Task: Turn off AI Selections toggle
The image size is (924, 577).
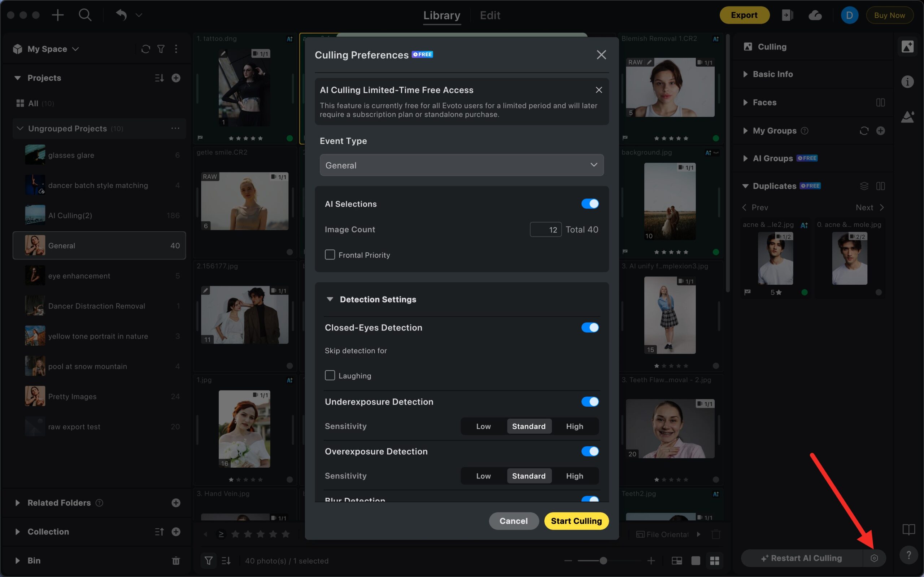Action: coord(590,204)
